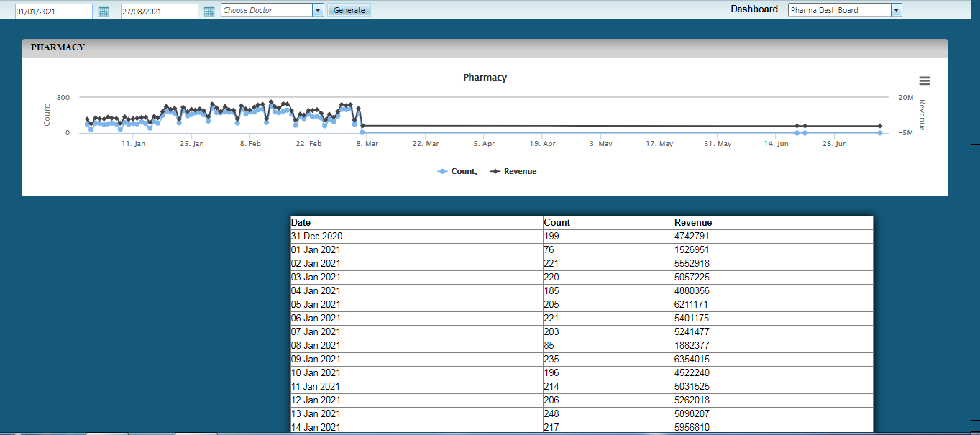The height and width of the screenshot is (435, 980).
Task: Select the Revenue column header in table
Action: (x=693, y=223)
